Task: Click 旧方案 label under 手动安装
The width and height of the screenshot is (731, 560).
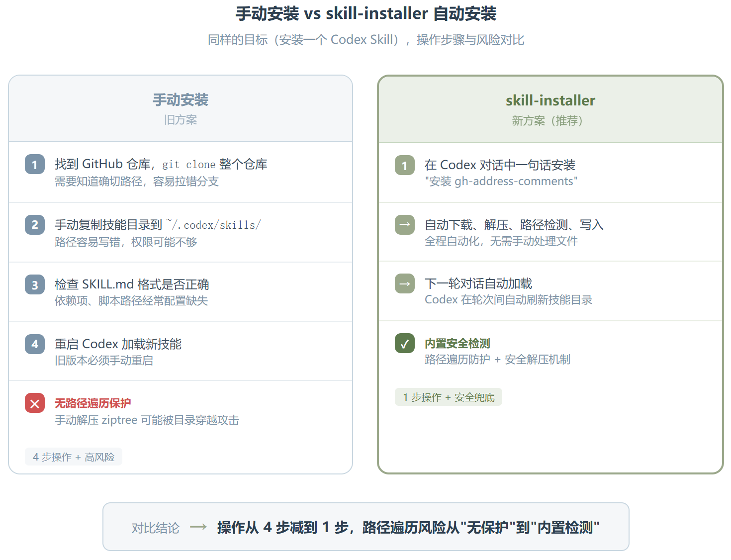Action: [x=181, y=120]
